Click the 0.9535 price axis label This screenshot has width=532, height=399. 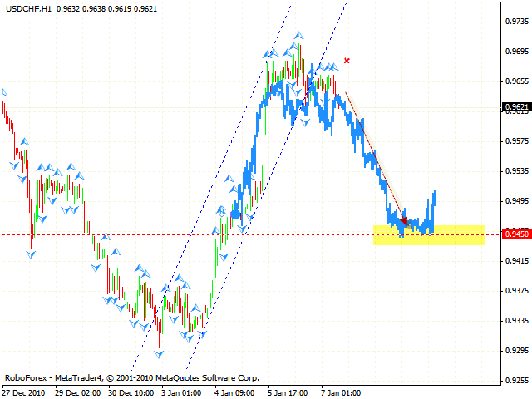517,170
